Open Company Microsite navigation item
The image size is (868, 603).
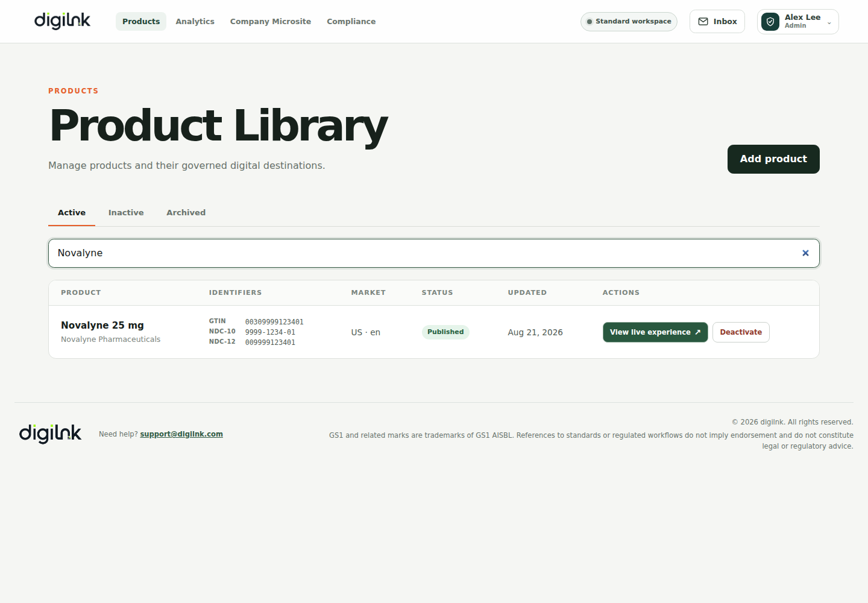pyautogui.click(x=271, y=22)
